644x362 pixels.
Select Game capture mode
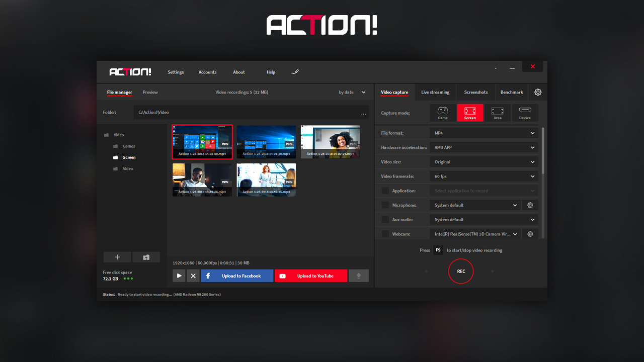tap(443, 113)
